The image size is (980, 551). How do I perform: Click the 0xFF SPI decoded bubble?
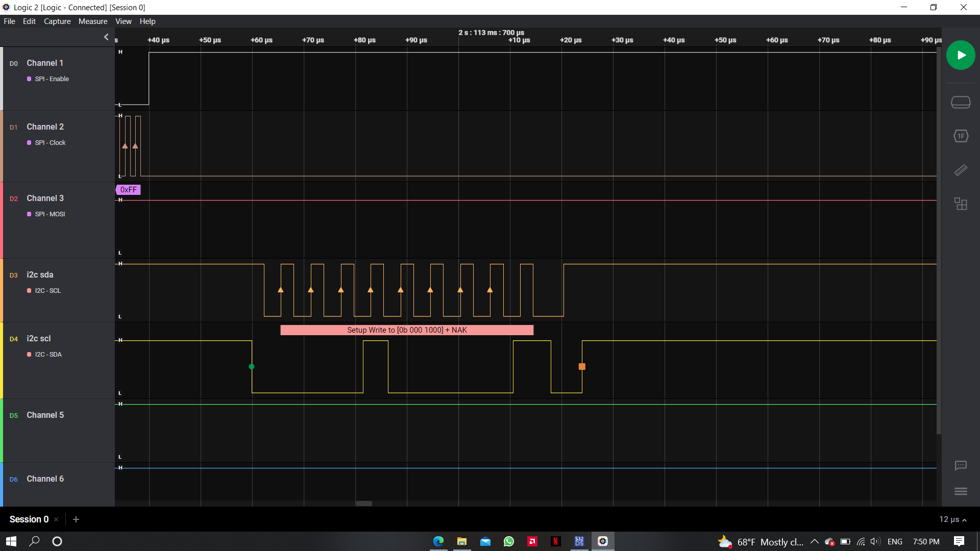tap(128, 190)
